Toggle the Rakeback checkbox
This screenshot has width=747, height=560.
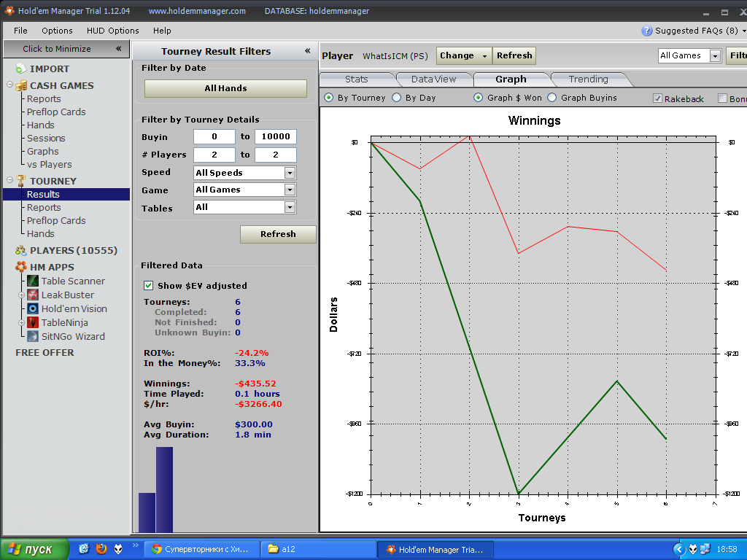(x=657, y=98)
